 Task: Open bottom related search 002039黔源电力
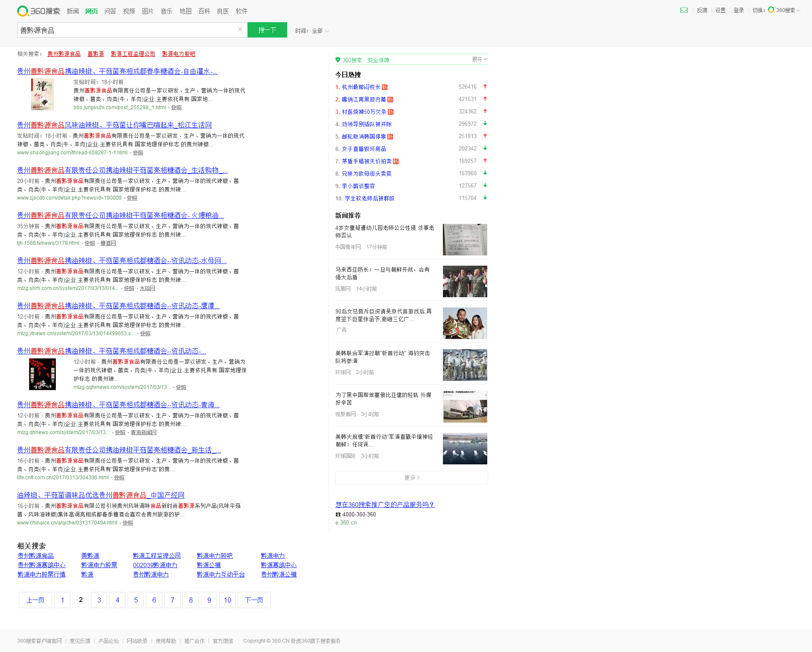pos(155,565)
